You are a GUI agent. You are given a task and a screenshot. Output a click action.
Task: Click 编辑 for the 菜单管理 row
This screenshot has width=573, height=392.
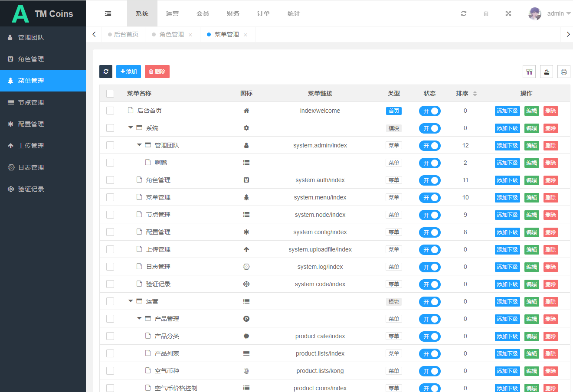[x=531, y=198]
